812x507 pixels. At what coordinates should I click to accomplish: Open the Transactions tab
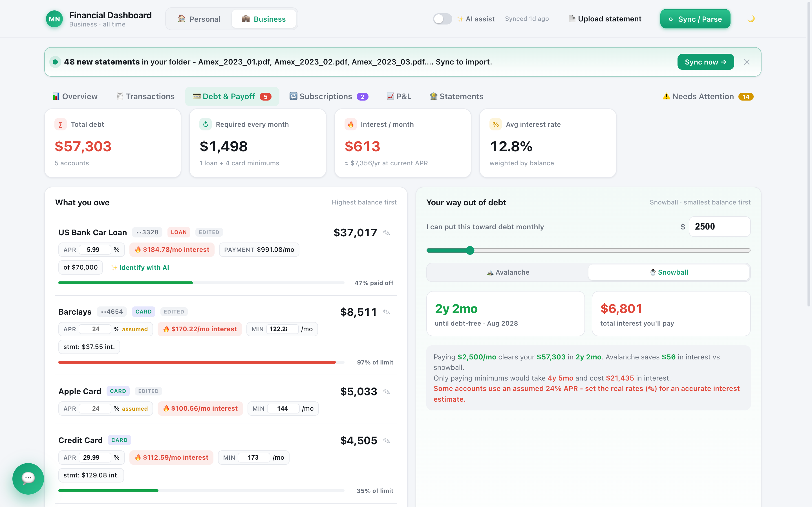tap(145, 97)
